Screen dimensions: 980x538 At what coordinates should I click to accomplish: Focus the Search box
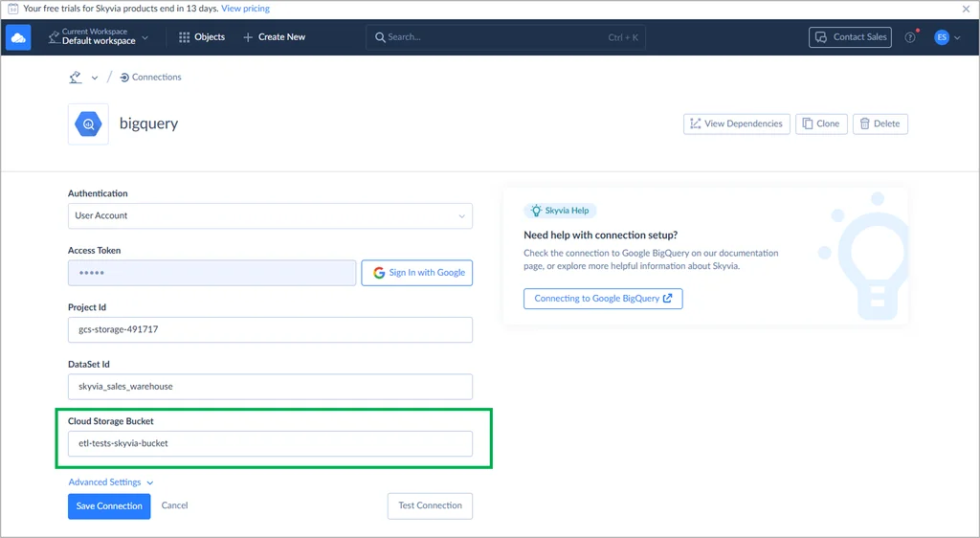(505, 37)
